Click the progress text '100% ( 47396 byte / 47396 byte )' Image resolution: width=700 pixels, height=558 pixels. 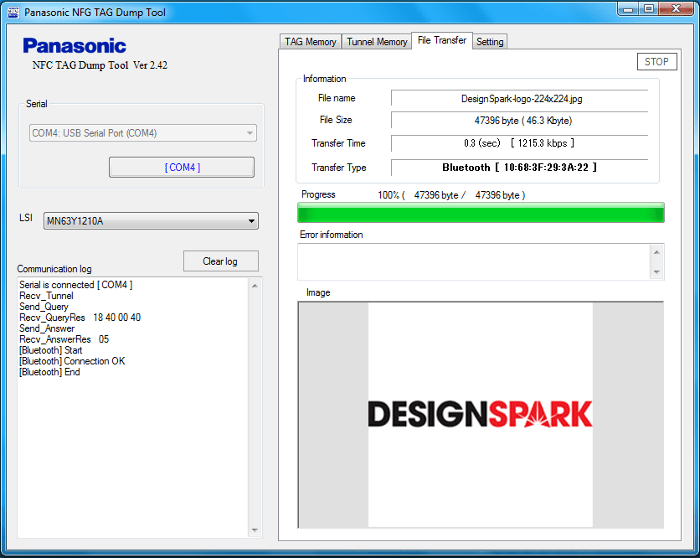tap(451, 195)
